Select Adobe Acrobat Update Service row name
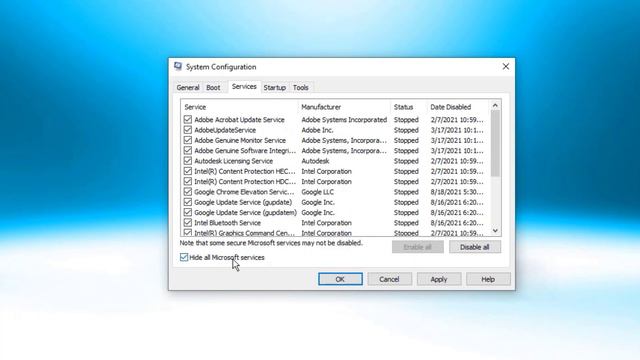640x360 pixels. pyautogui.click(x=239, y=120)
